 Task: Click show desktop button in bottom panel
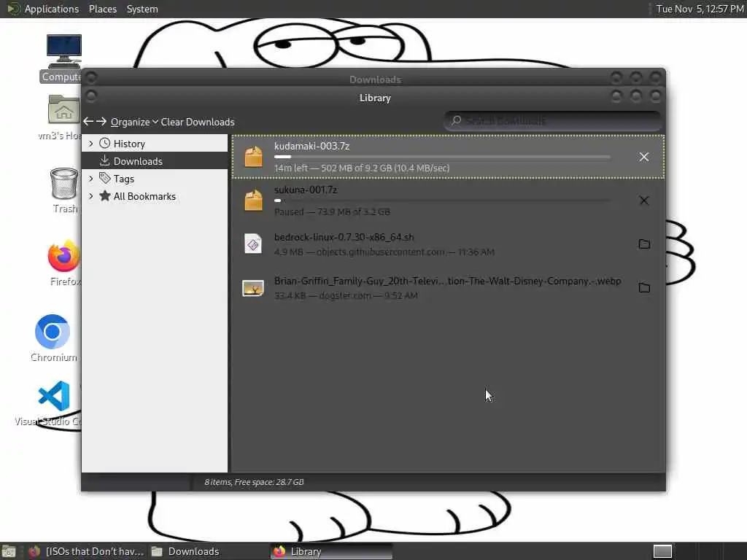tap(9, 552)
